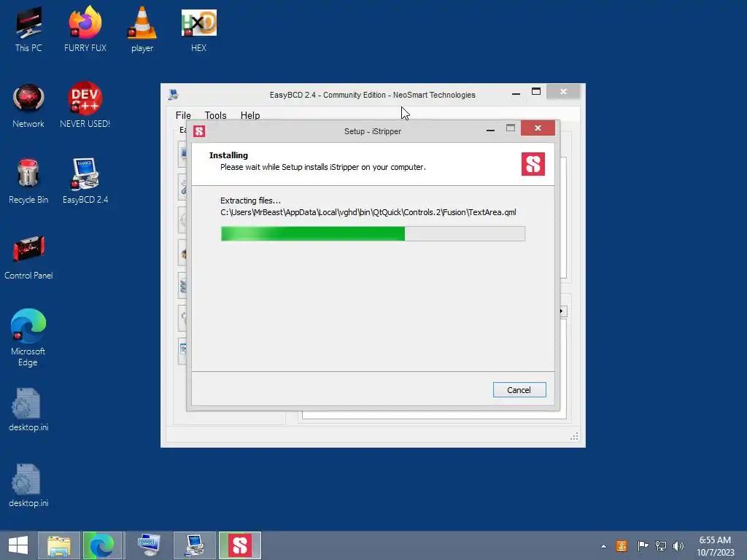Click the iStripper logo in the setup header
Screen dimensions: 747x560
pyautogui.click(x=533, y=164)
